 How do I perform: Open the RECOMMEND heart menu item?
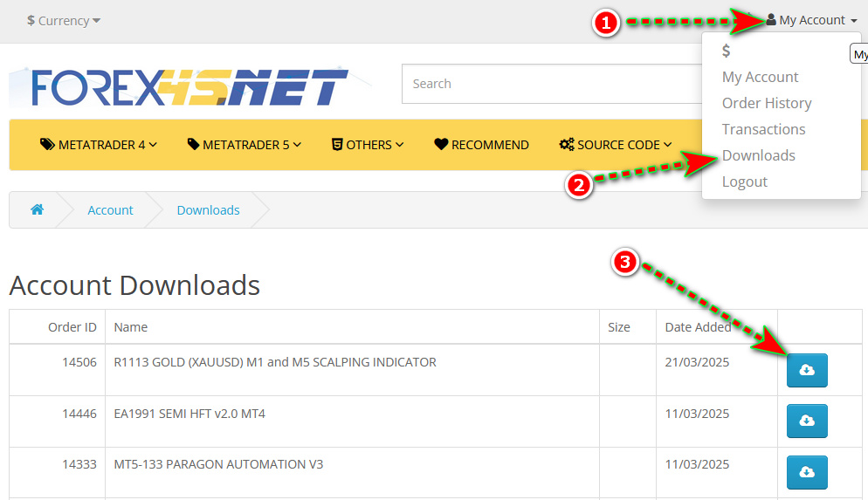(481, 145)
